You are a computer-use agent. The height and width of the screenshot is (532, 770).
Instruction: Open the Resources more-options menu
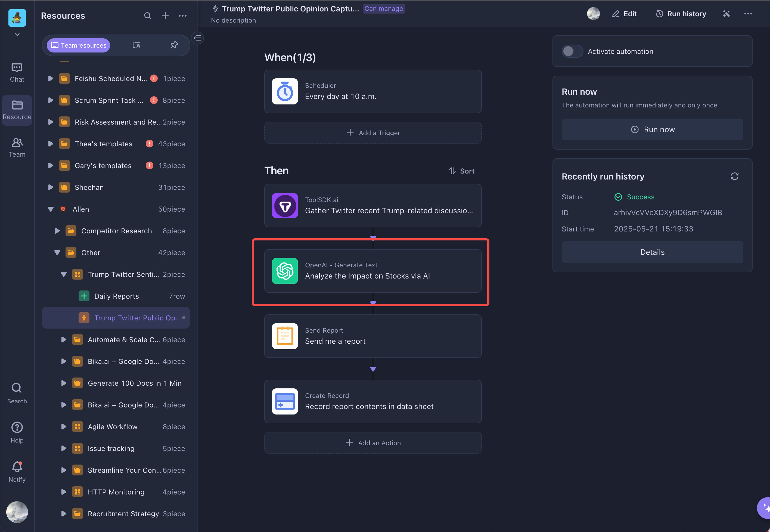pyautogui.click(x=183, y=16)
